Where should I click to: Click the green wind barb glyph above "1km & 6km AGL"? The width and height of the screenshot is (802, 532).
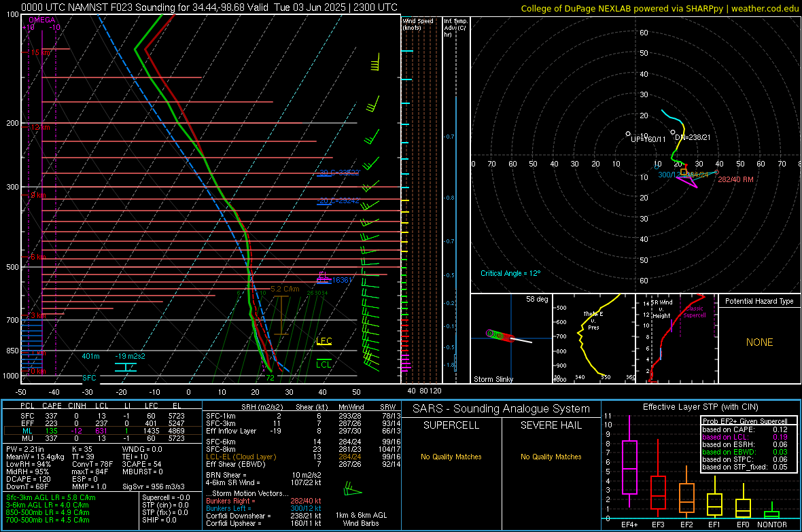pyautogui.click(x=352, y=490)
